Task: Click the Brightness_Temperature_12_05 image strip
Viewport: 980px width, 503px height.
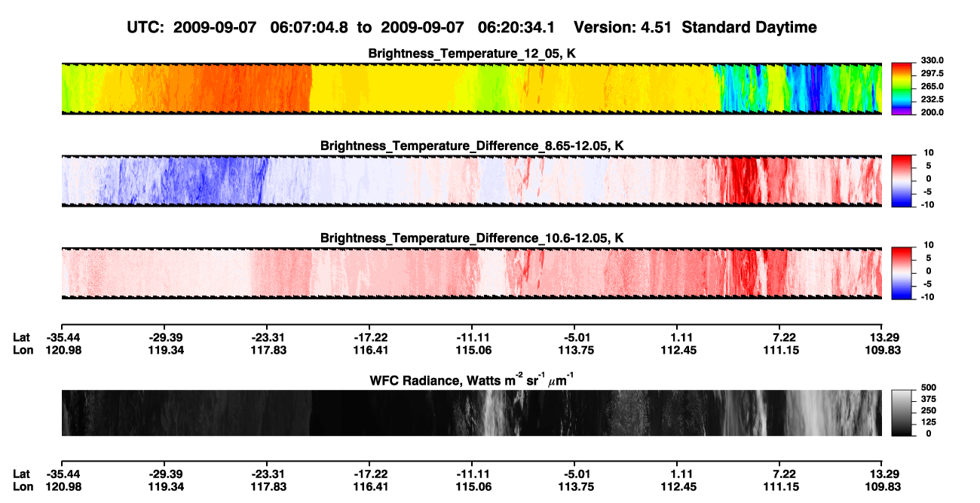Action: (x=471, y=88)
